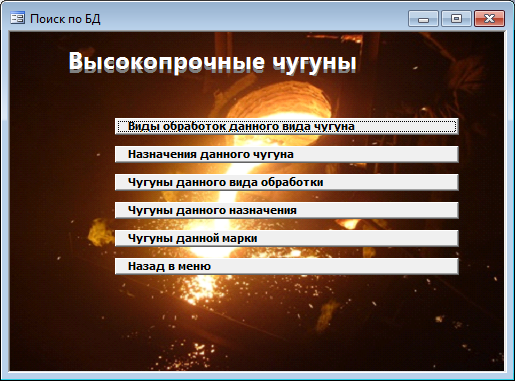Close the "Поиск по БД" window
The width and height of the screenshot is (515, 381).
point(489,18)
